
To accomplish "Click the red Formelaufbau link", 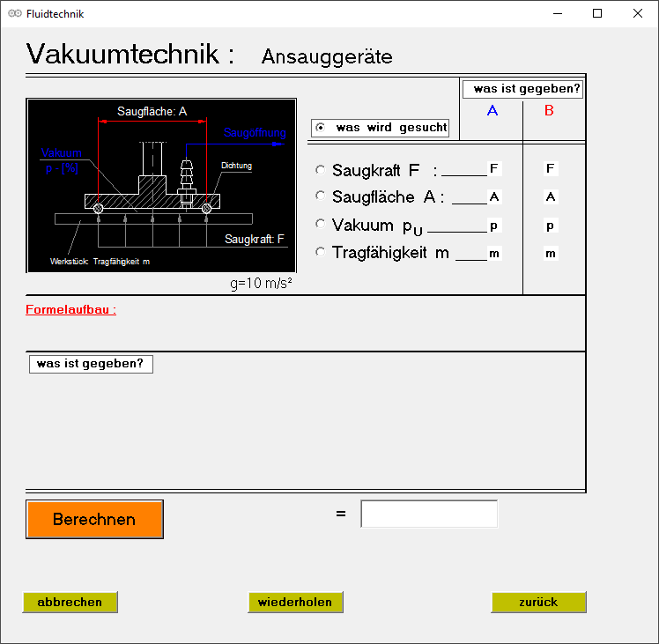I will tap(70, 310).
